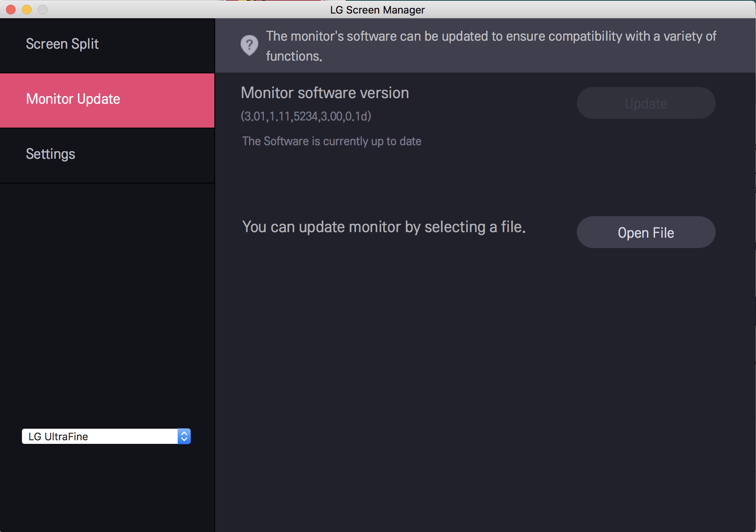
Task: Click the monitor software compatibility description
Action: (x=491, y=46)
